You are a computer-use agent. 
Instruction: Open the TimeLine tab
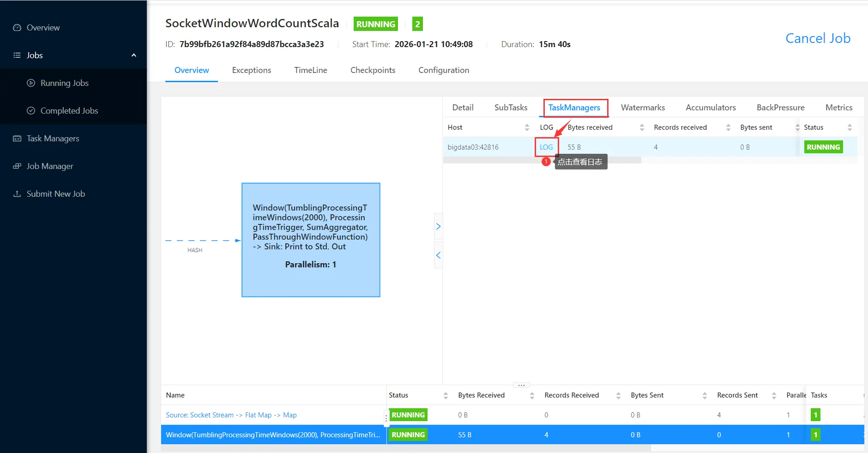click(311, 70)
